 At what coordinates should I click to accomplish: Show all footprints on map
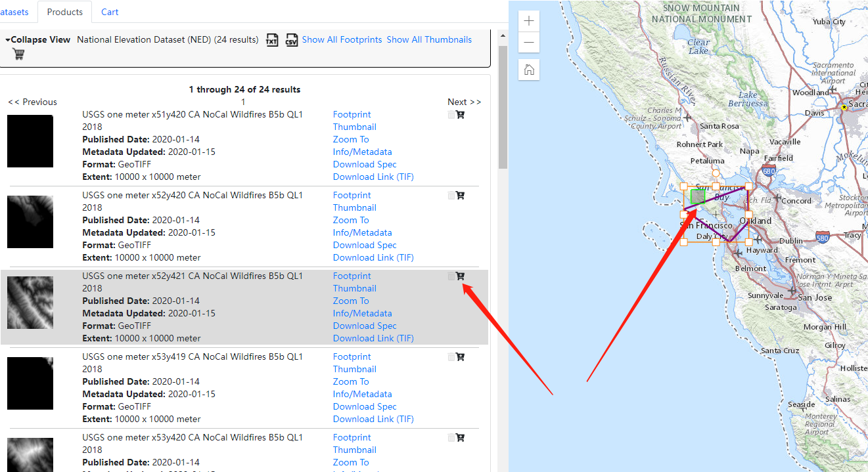tap(342, 39)
